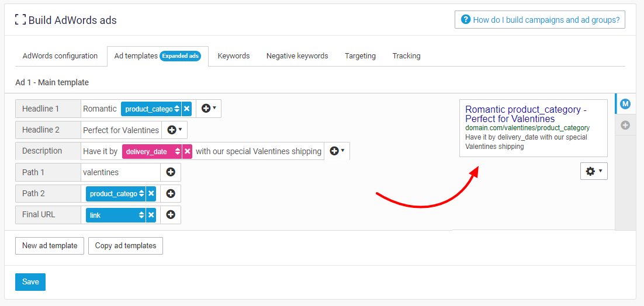The height and width of the screenshot is (306, 644).
Task: Remove link tag from Final URL
Action: (151, 215)
